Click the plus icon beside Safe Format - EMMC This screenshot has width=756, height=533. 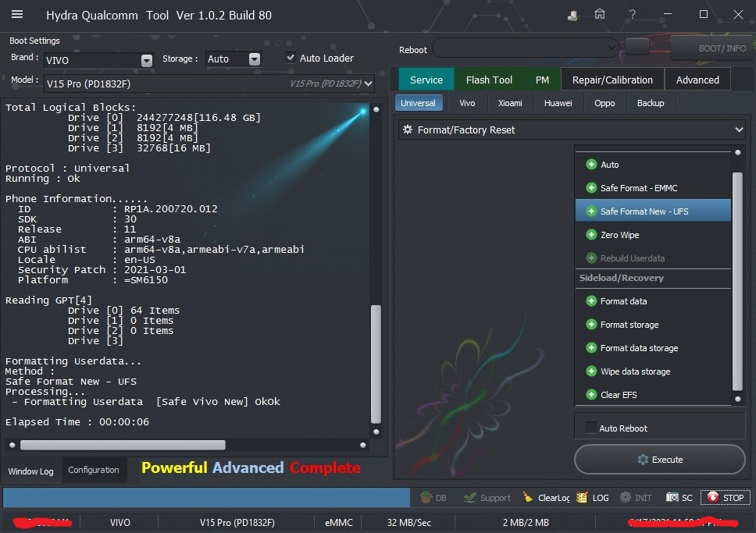[591, 188]
